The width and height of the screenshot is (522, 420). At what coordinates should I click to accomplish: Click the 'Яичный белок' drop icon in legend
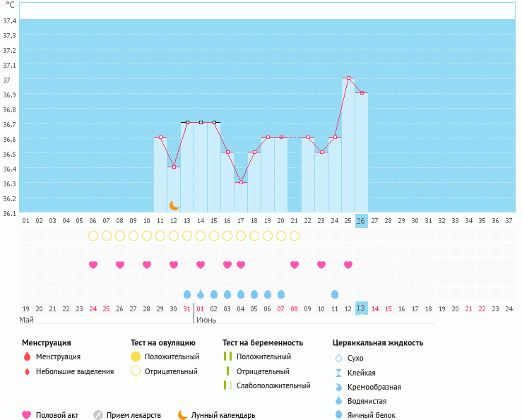339,415
